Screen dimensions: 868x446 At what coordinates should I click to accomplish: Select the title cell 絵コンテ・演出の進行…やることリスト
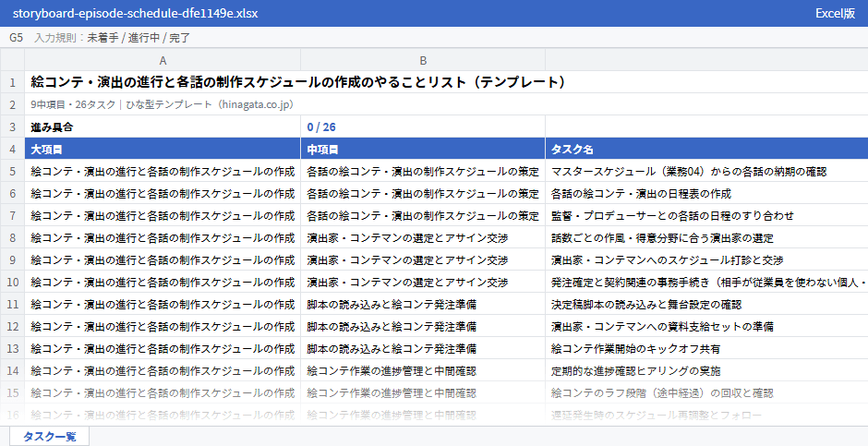coord(446,82)
